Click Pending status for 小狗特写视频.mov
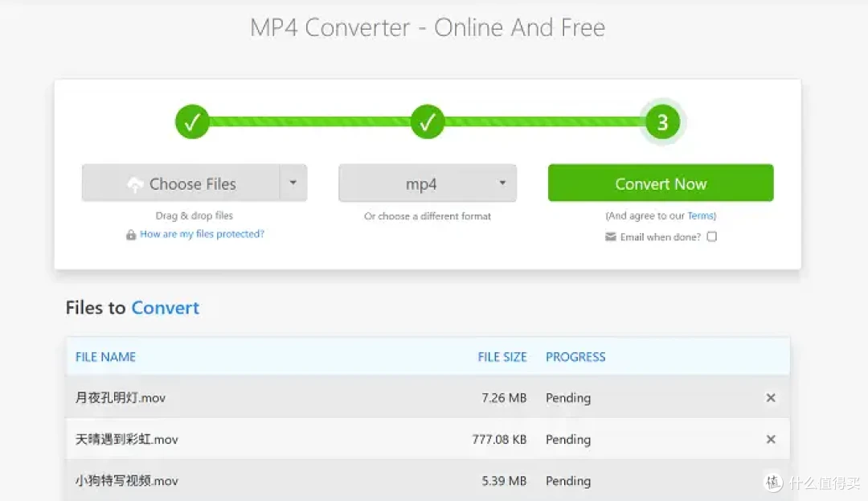Viewport: 868px width, 501px height. tap(568, 481)
